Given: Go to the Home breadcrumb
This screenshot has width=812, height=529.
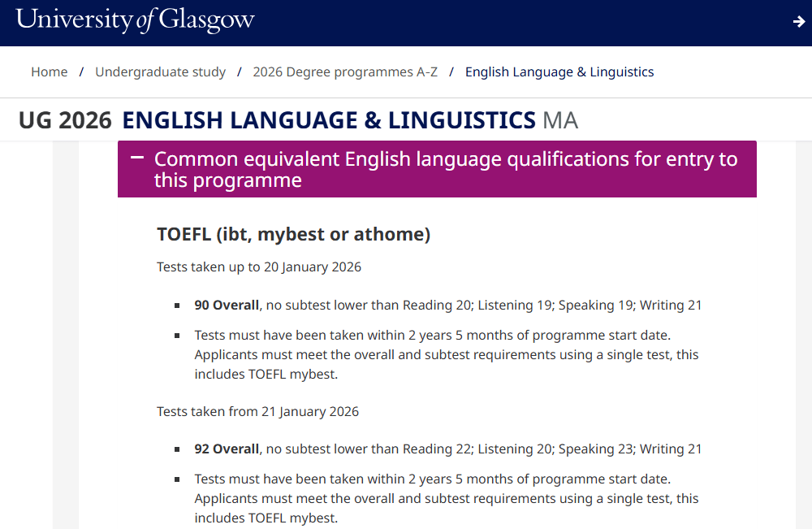Looking at the screenshot, I should (x=49, y=72).
